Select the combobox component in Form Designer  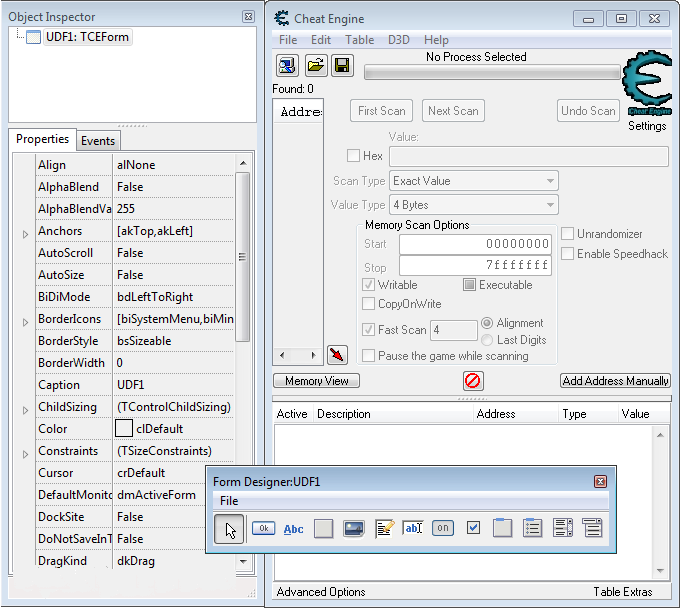tap(592, 528)
